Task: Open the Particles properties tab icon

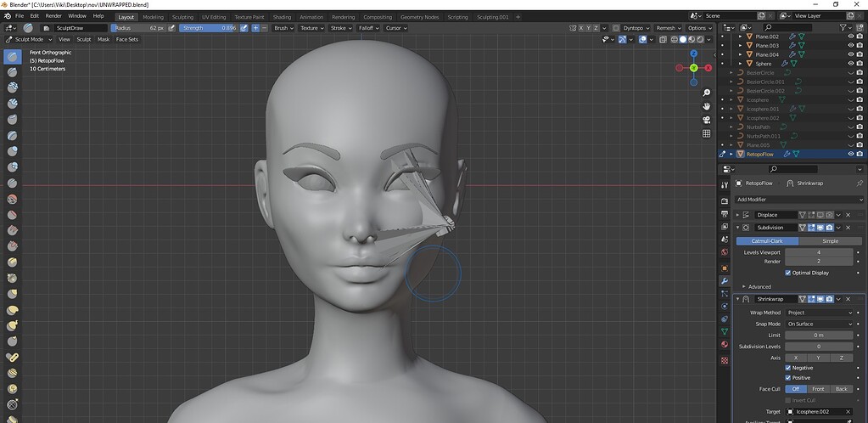Action: click(725, 293)
